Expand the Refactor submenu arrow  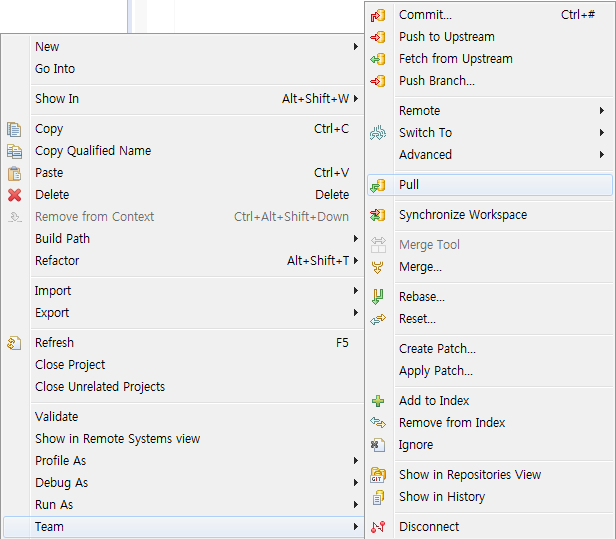(x=356, y=260)
